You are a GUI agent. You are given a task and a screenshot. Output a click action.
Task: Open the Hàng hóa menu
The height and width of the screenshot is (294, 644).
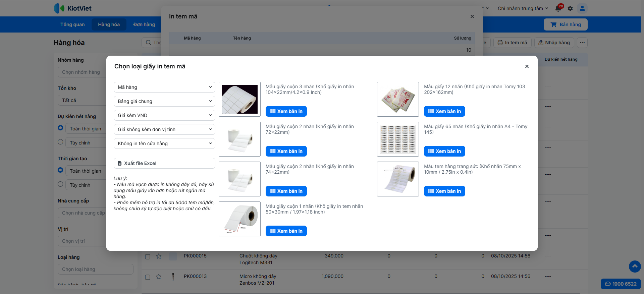point(109,24)
